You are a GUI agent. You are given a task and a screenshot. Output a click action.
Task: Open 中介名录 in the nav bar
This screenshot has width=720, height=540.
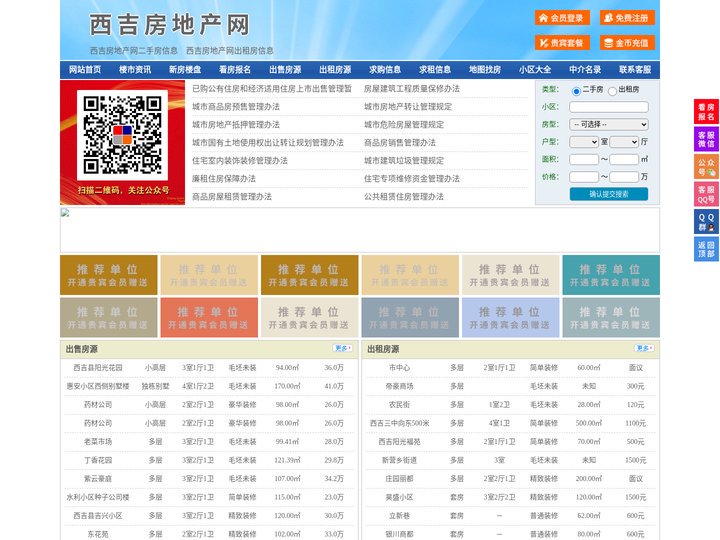[585, 70]
